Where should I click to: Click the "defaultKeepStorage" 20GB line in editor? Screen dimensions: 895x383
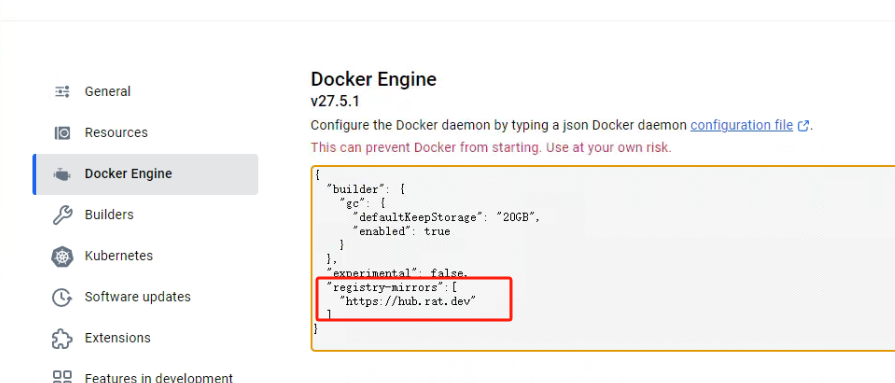pyautogui.click(x=446, y=217)
